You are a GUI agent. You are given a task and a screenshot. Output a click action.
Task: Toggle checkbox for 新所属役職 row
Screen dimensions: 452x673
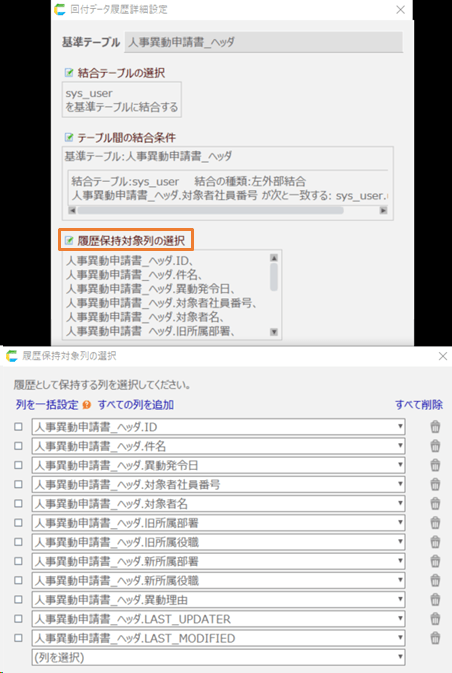(x=18, y=580)
